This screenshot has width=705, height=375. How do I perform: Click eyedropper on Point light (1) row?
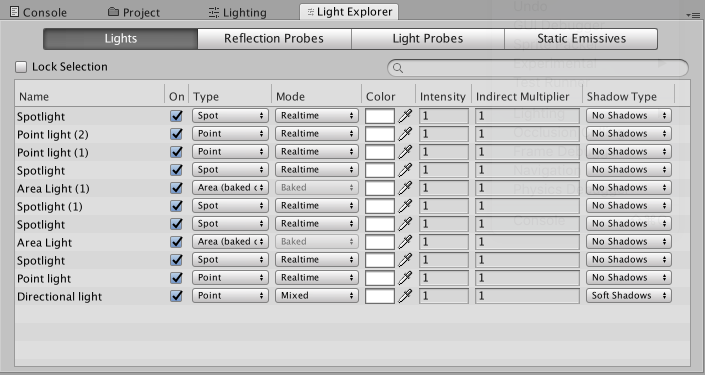(x=405, y=152)
